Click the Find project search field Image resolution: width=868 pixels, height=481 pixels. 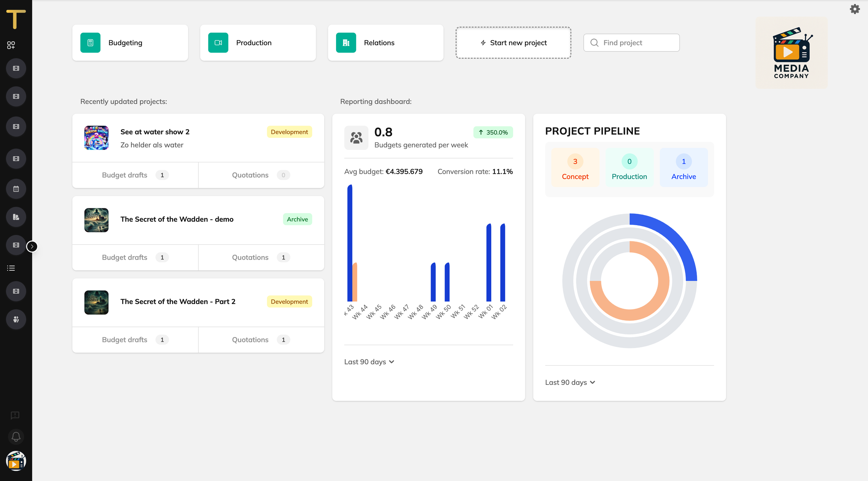coord(632,43)
